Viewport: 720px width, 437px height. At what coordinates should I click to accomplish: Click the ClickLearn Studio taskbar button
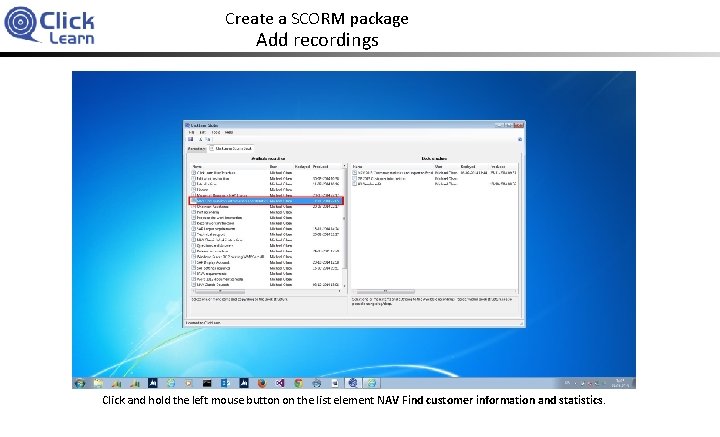click(353, 383)
